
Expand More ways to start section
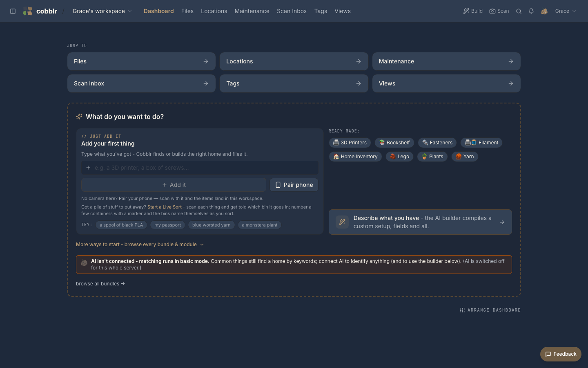(x=140, y=245)
